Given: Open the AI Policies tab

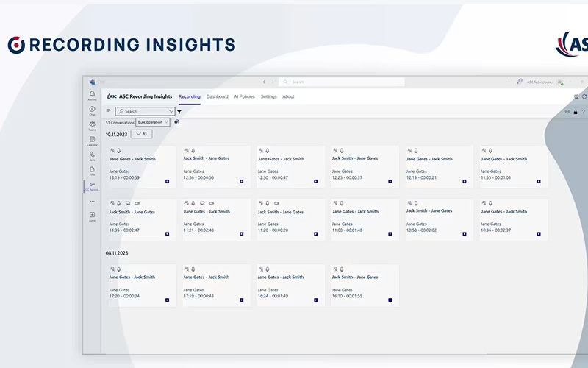Looking at the screenshot, I should 244,96.
